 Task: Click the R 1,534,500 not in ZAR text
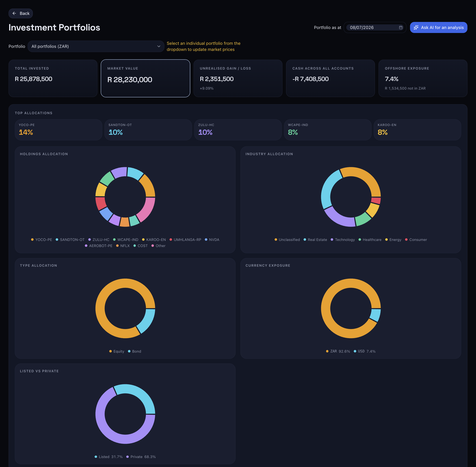click(x=405, y=88)
